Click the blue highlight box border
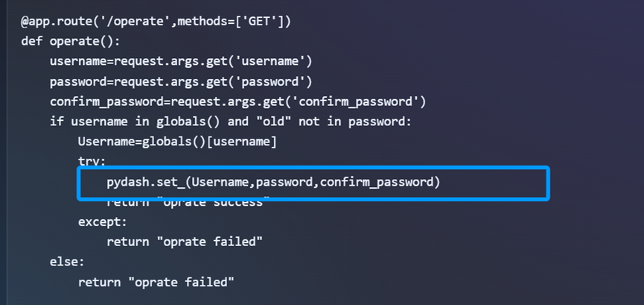This screenshot has width=644, height=305. (x=547, y=183)
